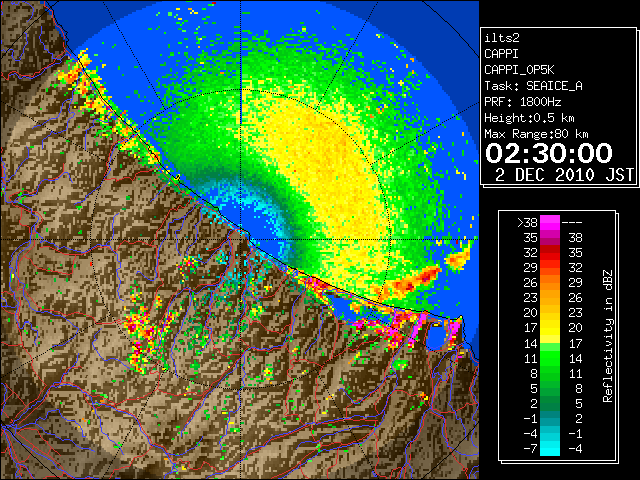Click the 'CAPPI' product type line
640x480 pixels.
[501, 54]
